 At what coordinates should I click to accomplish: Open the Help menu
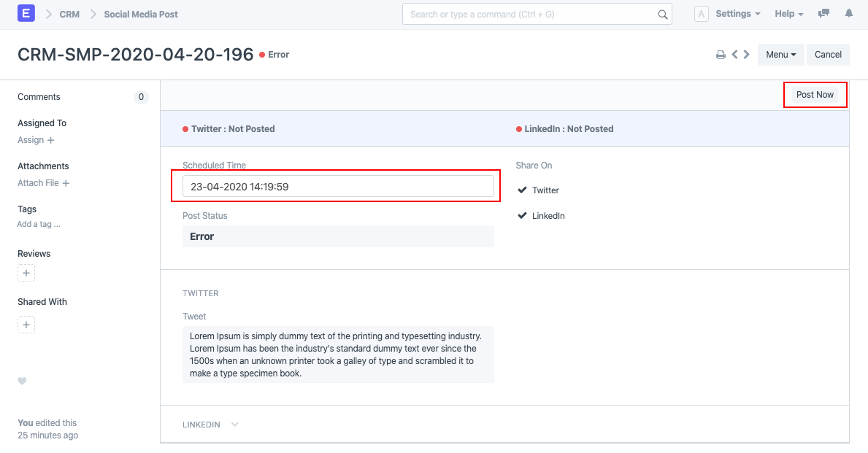click(x=788, y=14)
